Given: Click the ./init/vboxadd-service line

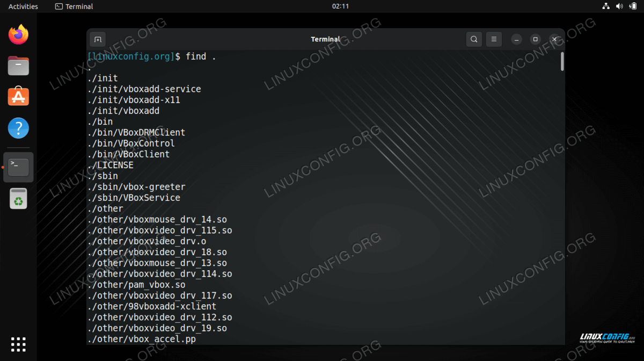Looking at the screenshot, I should [144, 89].
